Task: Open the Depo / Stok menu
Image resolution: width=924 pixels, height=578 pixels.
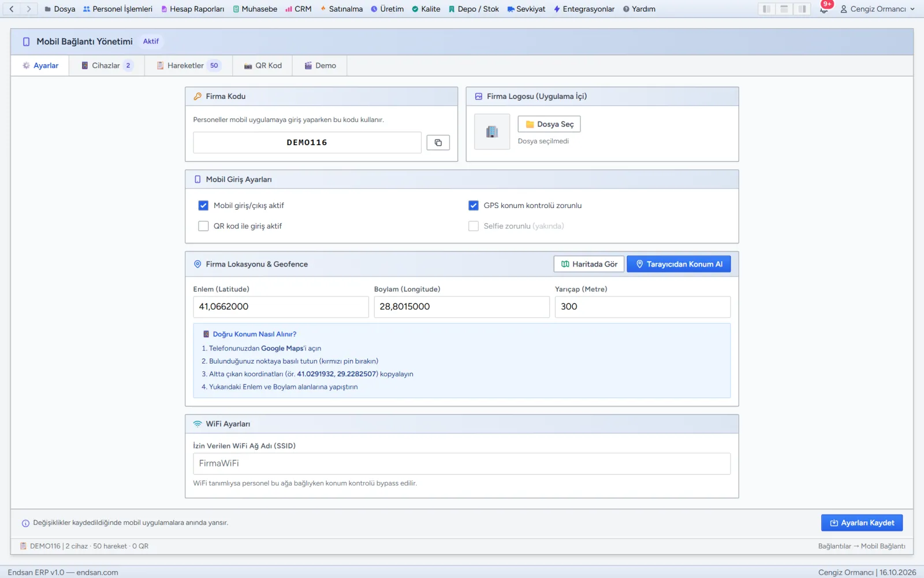Action: (474, 9)
